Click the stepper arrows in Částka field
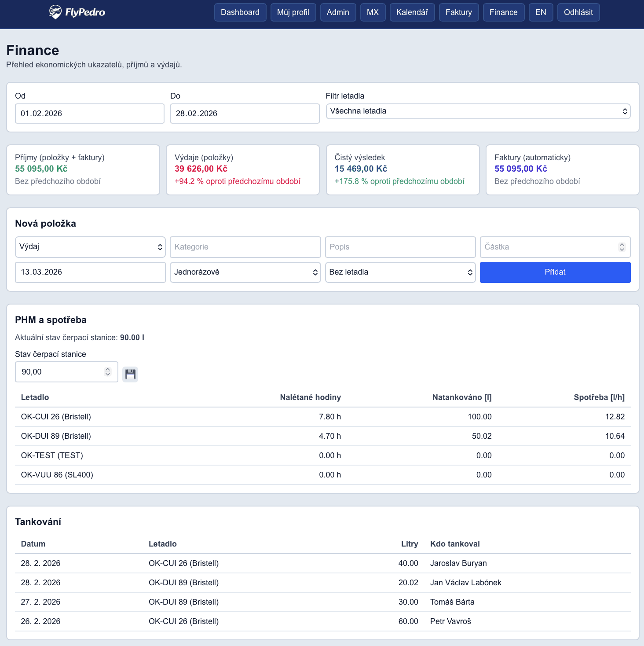644x646 pixels. coord(622,247)
